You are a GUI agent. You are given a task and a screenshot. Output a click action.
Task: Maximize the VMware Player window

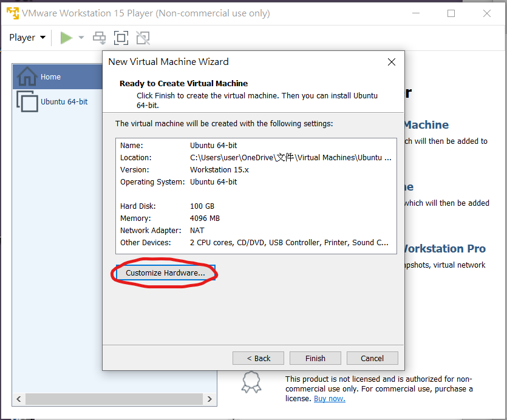[451, 13]
